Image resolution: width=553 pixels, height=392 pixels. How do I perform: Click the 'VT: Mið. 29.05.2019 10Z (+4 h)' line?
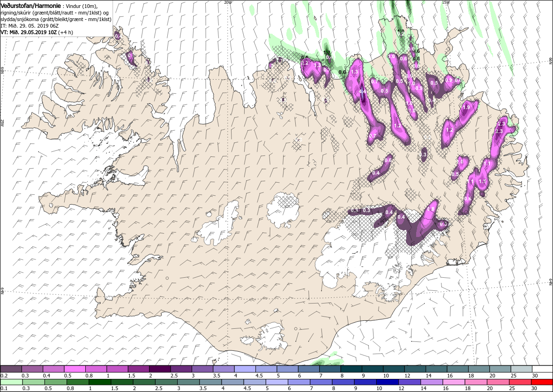pyautogui.click(x=37, y=32)
